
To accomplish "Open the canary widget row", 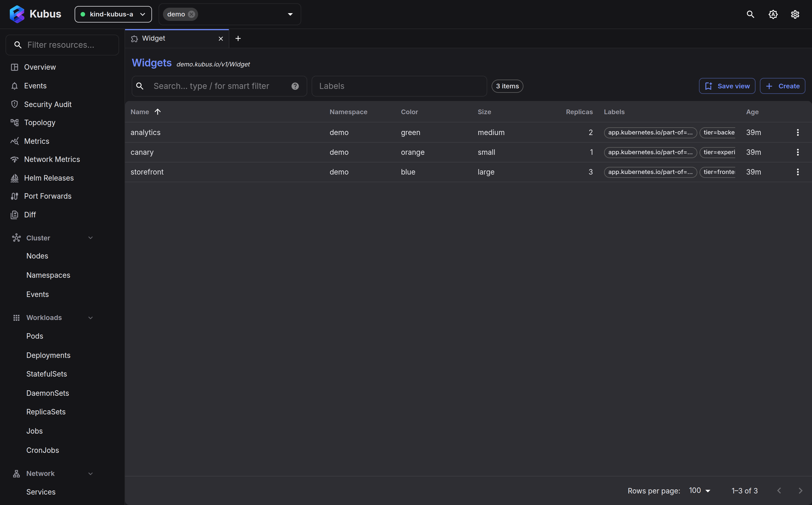I will [468, 152].
